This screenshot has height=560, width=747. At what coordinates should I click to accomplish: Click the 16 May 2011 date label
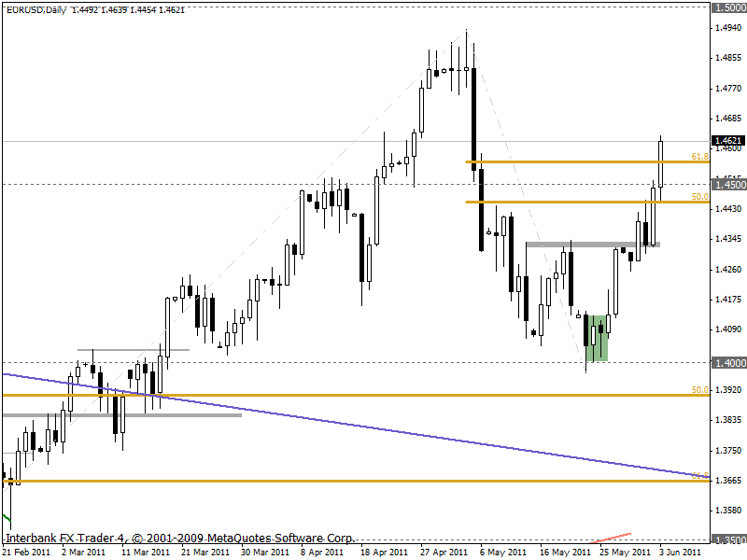pyautogui.click(x=565, y=553)
